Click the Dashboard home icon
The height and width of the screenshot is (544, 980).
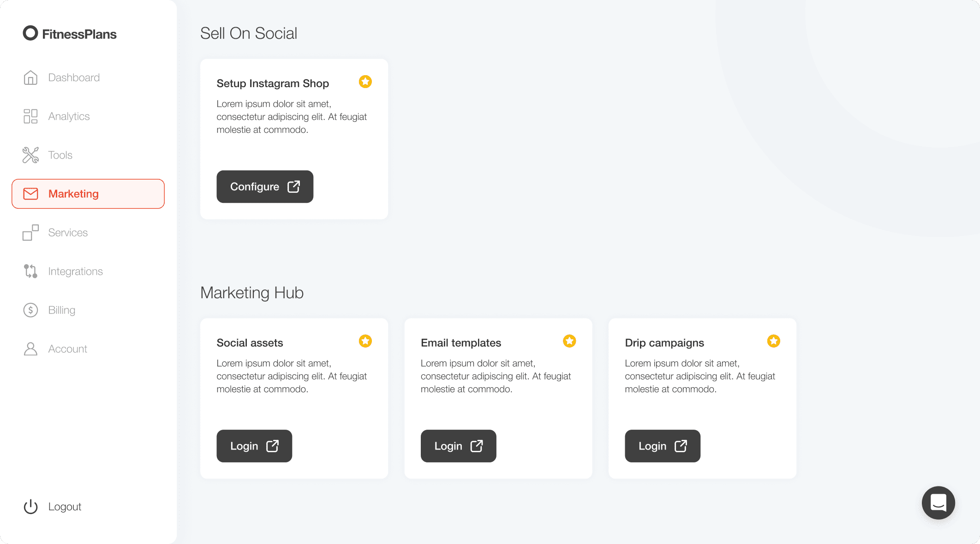(x=30, y=77)
